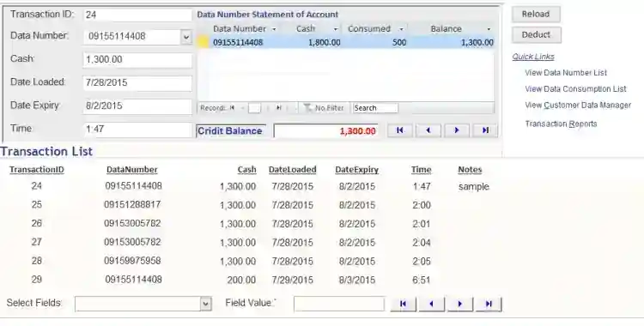The image size is (644, 326).
Task: Select transaction 29 ID cell
Action: [x=37, y=280]
